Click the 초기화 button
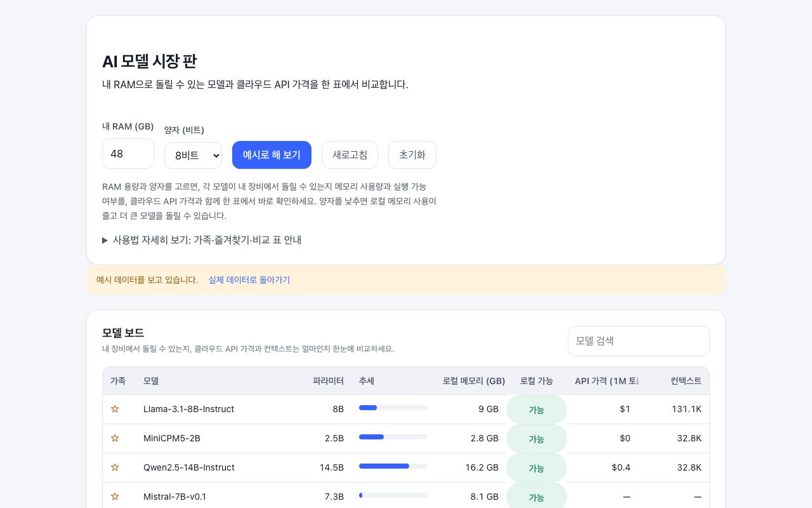The height and width of the screenshot is (508, 812). tap(412, 155)
